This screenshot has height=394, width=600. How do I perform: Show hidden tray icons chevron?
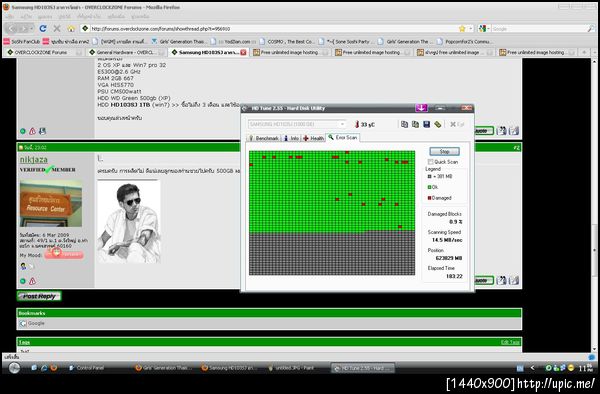tap(532, 368)
